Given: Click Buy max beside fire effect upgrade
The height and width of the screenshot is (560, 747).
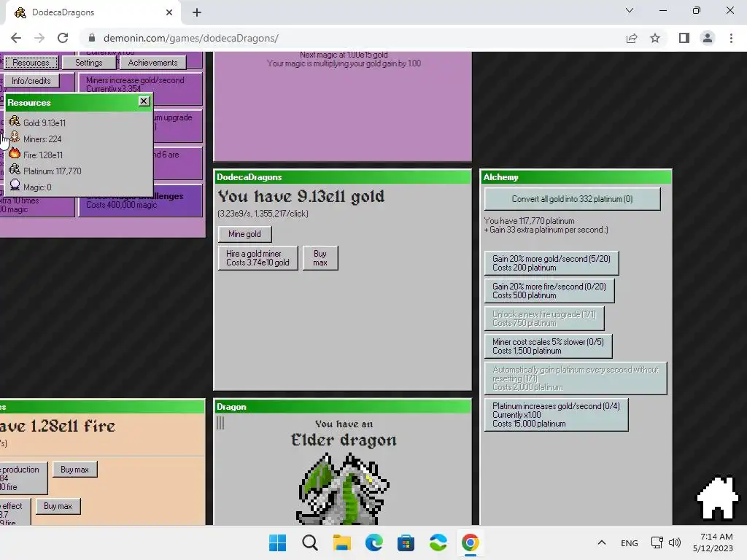Looking at the screenshot, I should (x=58, y=506).
